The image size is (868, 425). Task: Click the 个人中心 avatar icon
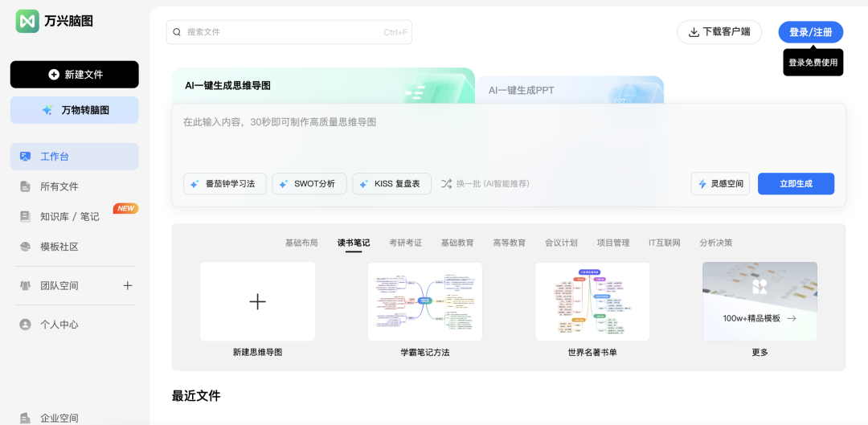25,325
